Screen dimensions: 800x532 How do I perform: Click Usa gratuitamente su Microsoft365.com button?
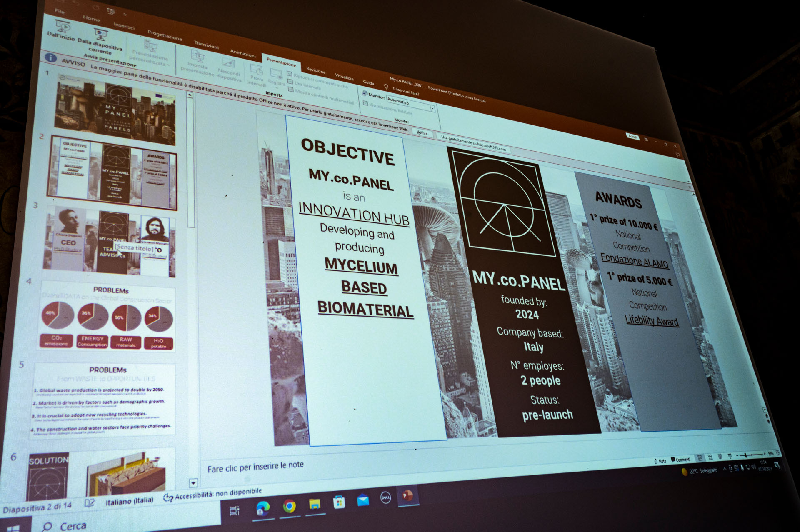click(x=473, y=143)
